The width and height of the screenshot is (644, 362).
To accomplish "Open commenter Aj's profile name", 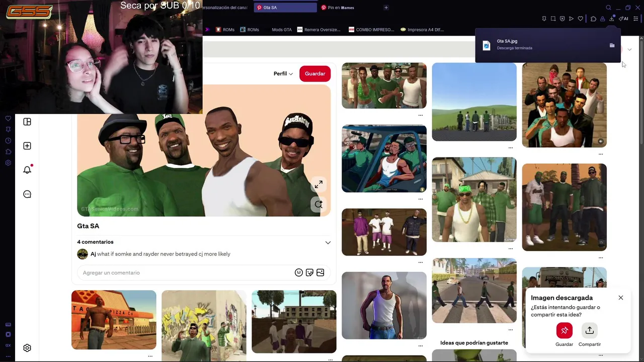I will pos(93,254).
